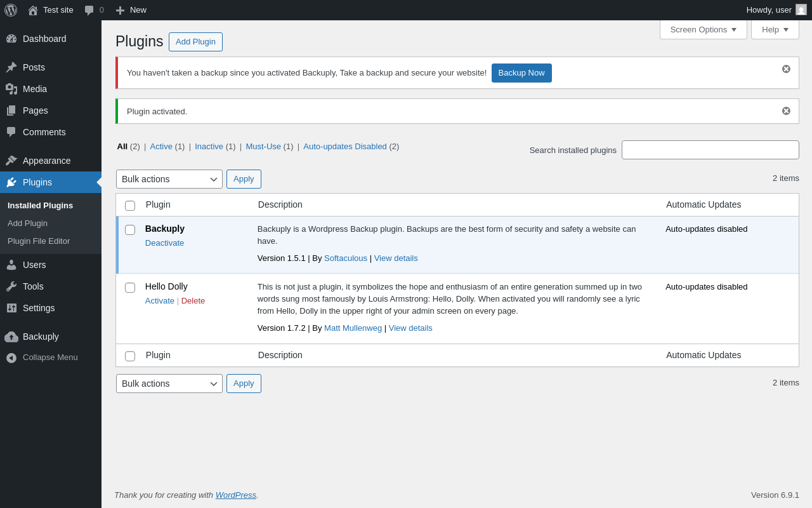Viewport: 812px width, 508px height.
Task: Open Plugin File Editor submenu item
Action: point(39,241)
